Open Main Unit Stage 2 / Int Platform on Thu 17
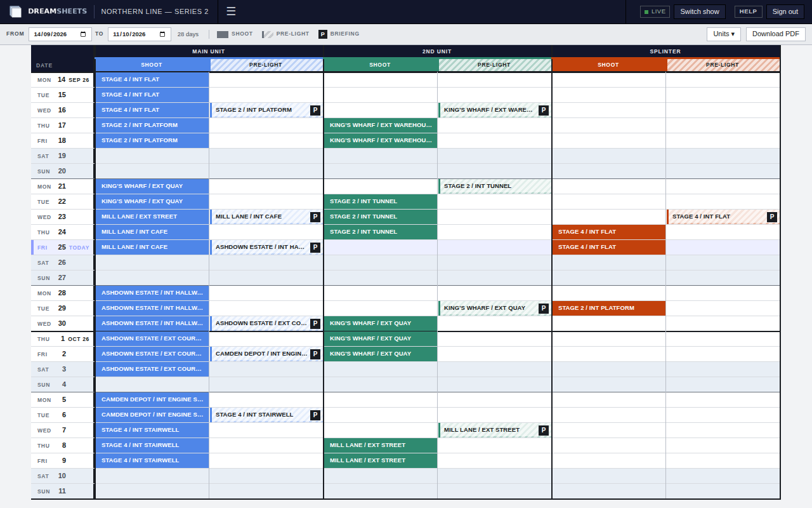This screenshot has height=508, width=812. tap(152, 126)
